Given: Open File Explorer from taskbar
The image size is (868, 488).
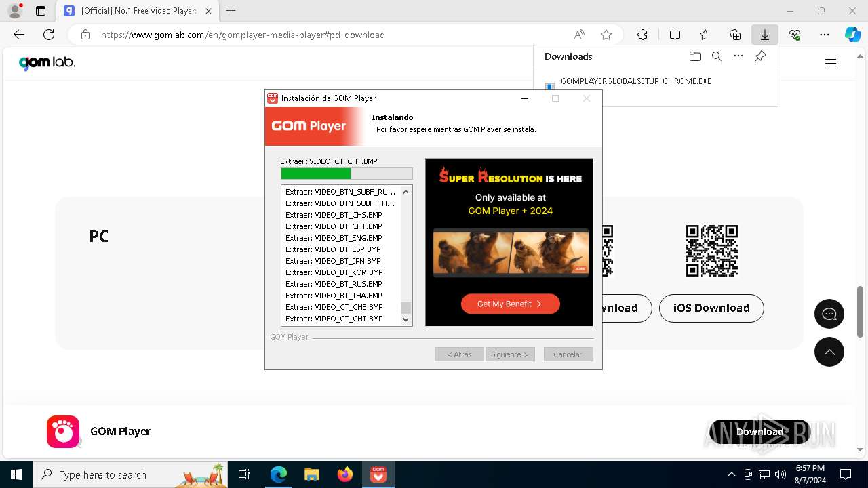Looking at the screenshot, I should click(x=311, y=474).
